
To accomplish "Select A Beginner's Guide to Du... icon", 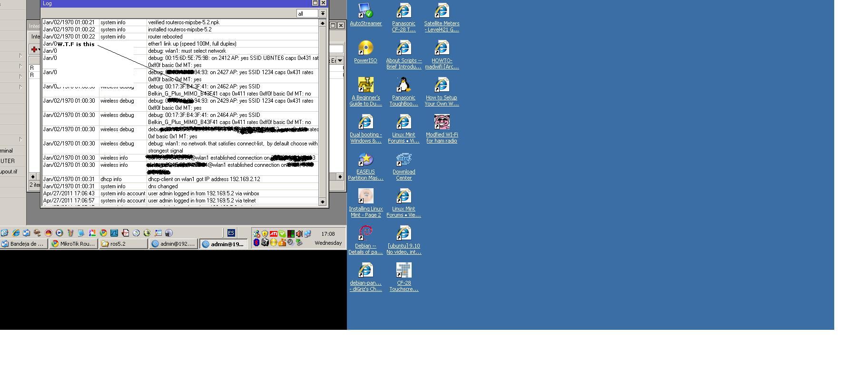I will coord(365,92).
